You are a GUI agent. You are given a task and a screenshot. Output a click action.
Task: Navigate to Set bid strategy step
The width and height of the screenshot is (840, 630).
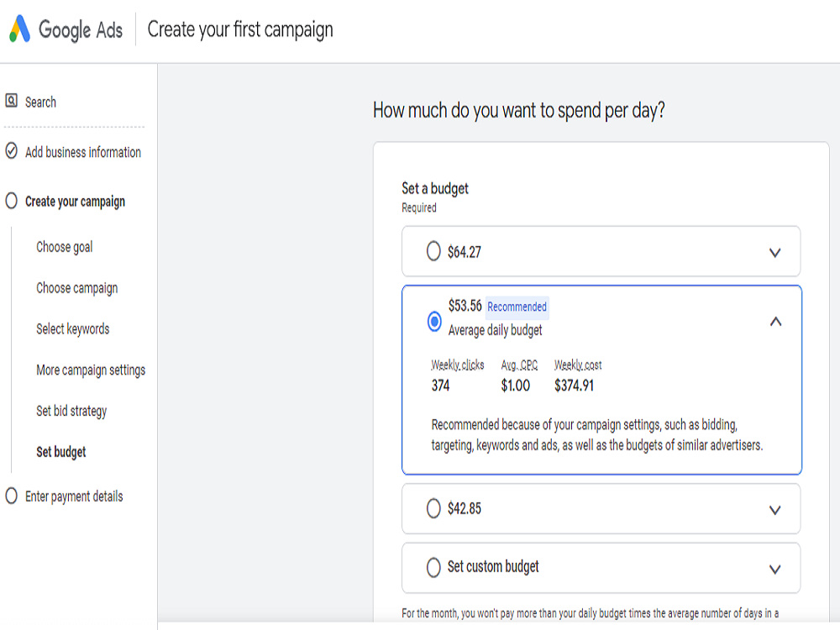pyautogui.click(x=71, y=411)
